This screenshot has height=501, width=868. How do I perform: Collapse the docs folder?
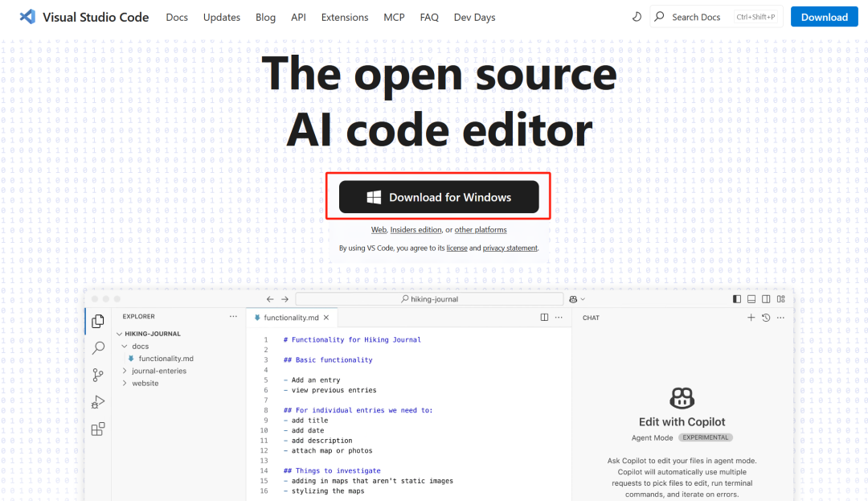(x=125, y=346)
